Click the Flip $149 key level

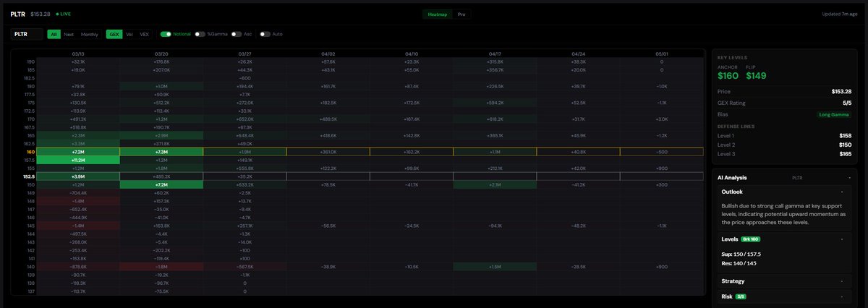click(756, 72)
